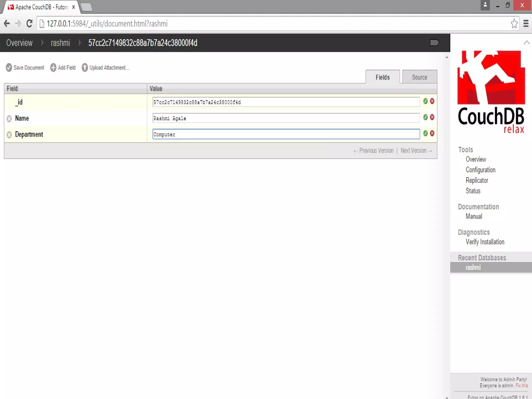The width and height of the screenshot is (532, 399).
Task: Bookmark the page with the star icon
Action: (514, 24)
